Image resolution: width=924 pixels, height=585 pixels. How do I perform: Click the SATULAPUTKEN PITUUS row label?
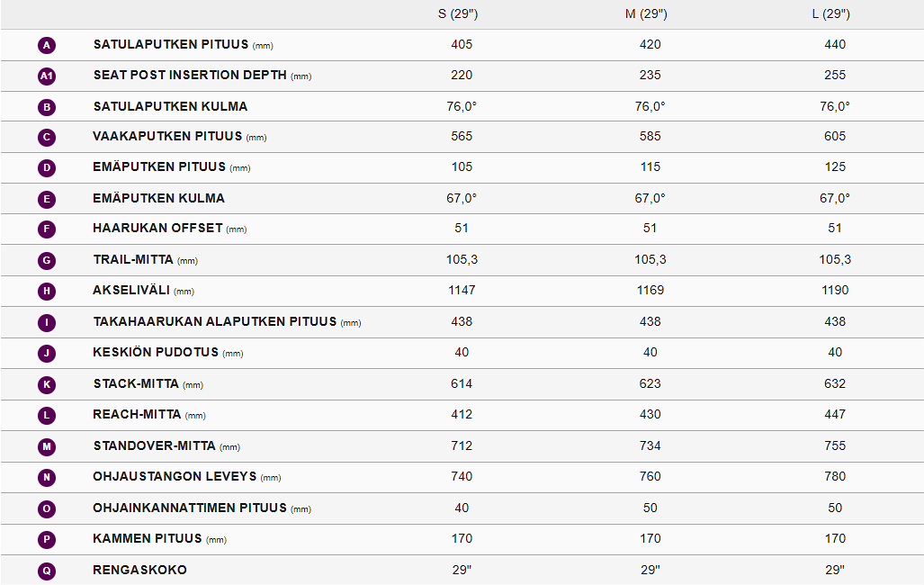171,44
